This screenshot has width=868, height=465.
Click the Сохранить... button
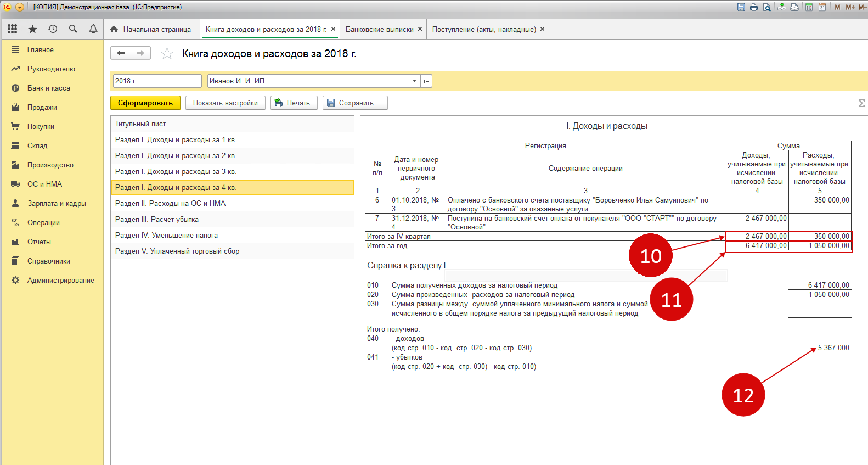point(355,103)
